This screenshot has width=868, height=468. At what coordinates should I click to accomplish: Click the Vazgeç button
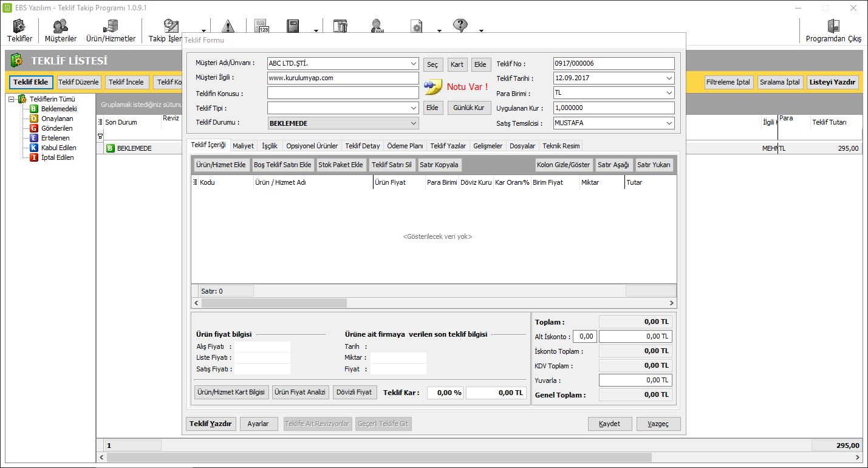658,424
